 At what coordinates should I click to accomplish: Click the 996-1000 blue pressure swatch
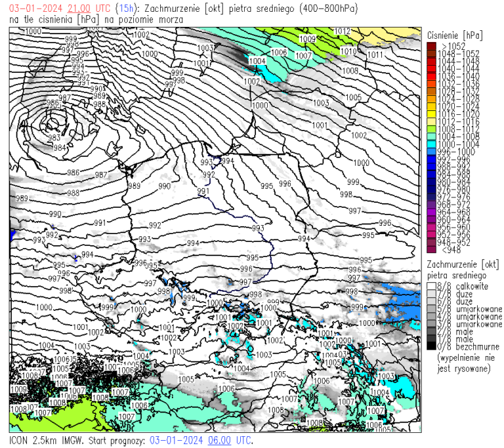pyautogui.click(x=430, y=151)
